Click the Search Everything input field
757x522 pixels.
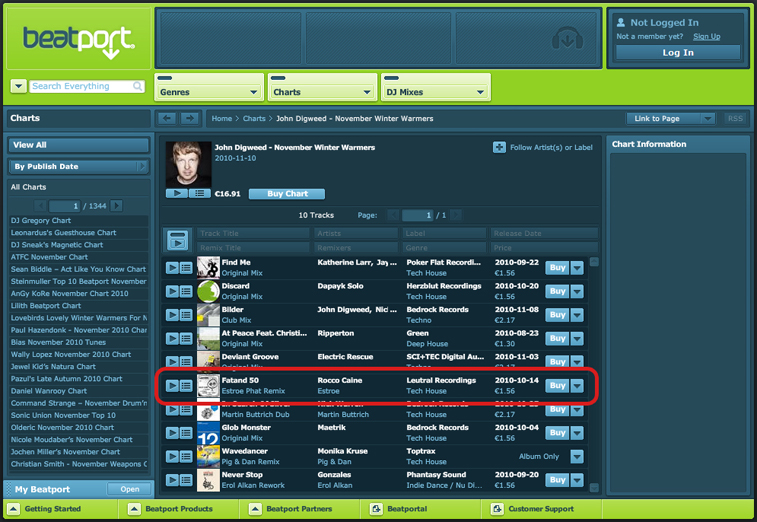pos(80,87)
